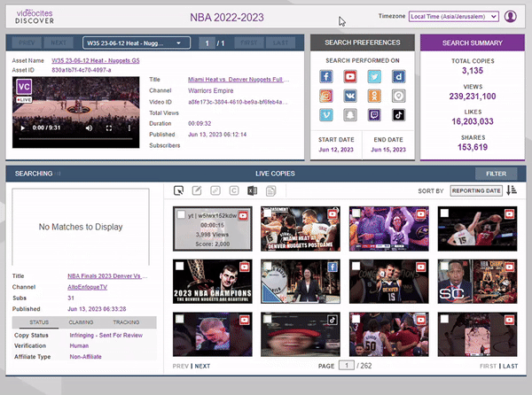Switch to the Status tab
The image size is (532, 395).
click(39, 322)
